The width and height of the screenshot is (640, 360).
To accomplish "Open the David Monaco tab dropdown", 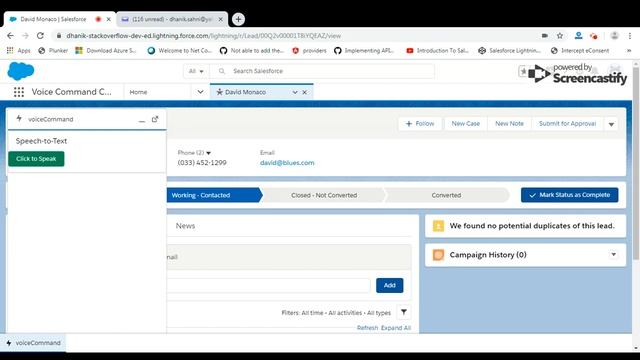I will tap(295, 92).
